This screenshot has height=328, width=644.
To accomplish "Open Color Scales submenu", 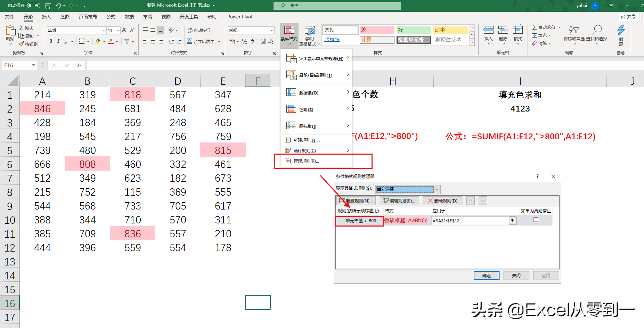I will point(316,109).
